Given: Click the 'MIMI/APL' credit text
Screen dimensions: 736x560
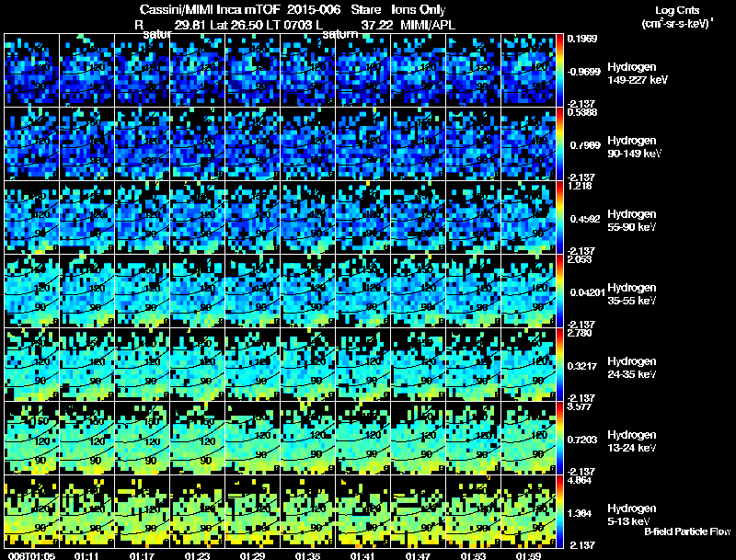Looking at the screenshot, I should point(428,25).
